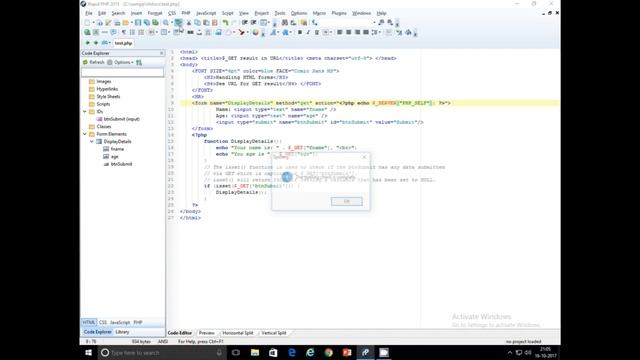Click the back navigation arrow beside test.php
Viewport: 640px width, 360px height.
point(87,43)
